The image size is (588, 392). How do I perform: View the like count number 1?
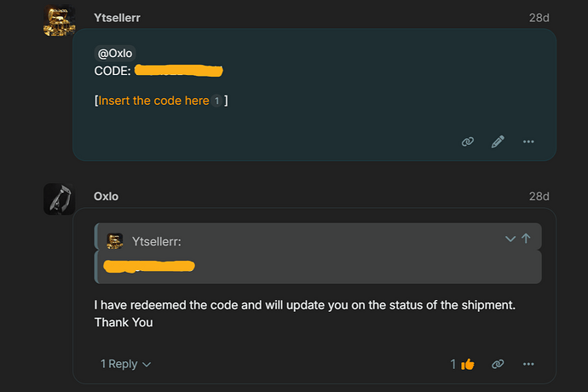453,364
